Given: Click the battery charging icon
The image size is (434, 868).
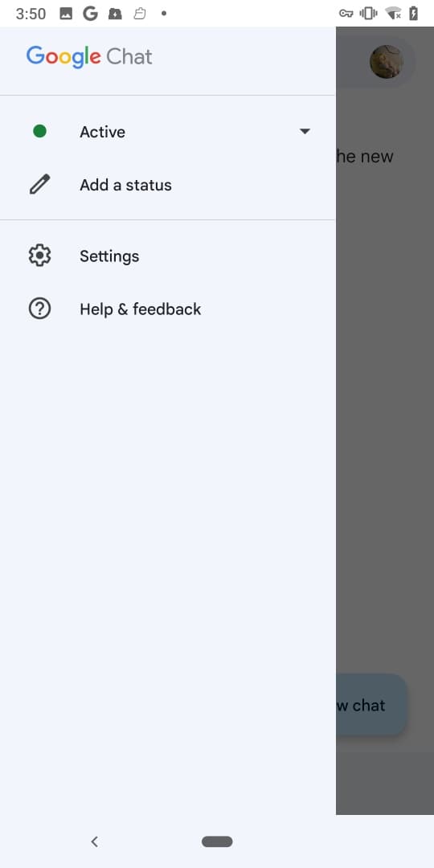Looking at the screenshot, I should tap(413, 14).
